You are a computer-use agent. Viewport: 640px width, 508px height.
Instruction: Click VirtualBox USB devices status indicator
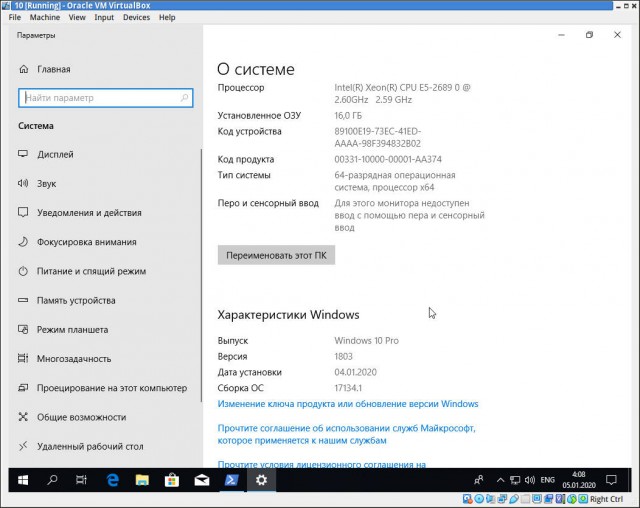(514, 499)
